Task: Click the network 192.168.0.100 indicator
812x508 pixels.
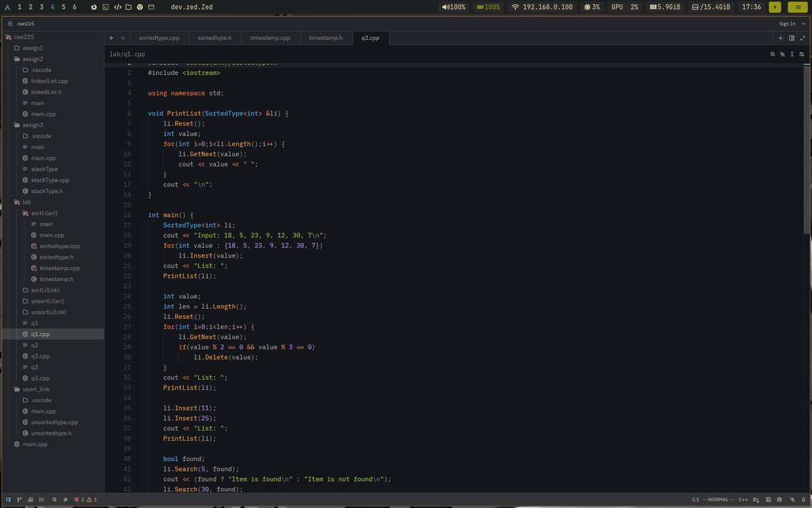Action: [542, 7]
